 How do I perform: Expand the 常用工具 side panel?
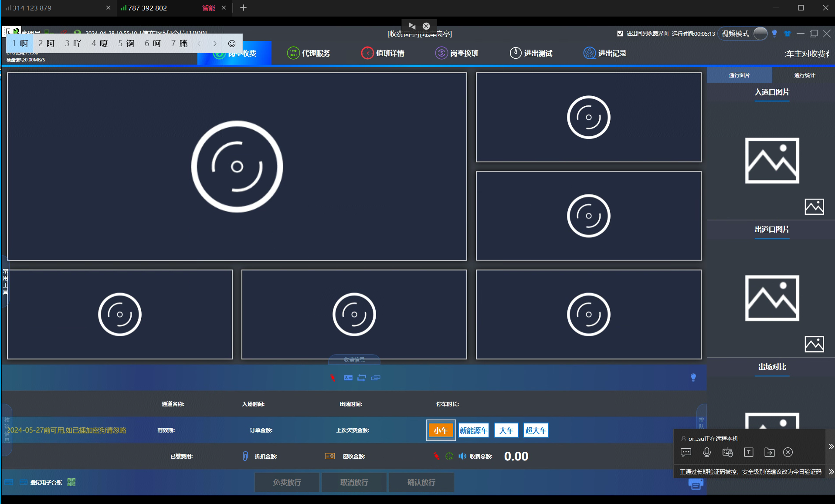click(5, 281)
